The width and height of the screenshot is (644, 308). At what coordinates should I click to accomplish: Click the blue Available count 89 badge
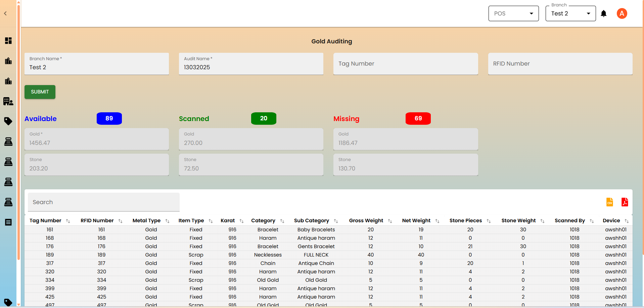109,118
